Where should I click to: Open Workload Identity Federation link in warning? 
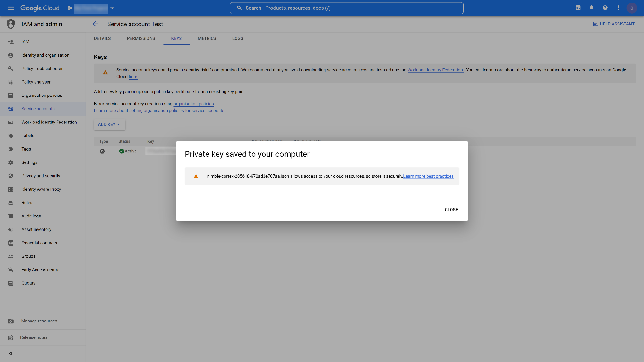coord(435,70)
